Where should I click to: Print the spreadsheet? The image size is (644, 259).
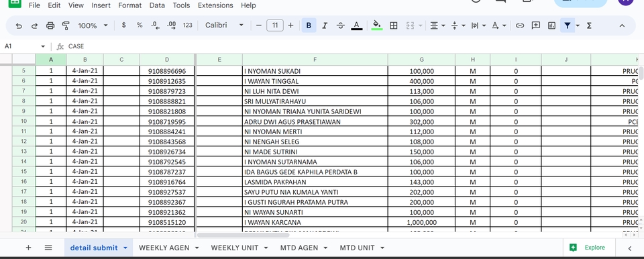[50, 25]
